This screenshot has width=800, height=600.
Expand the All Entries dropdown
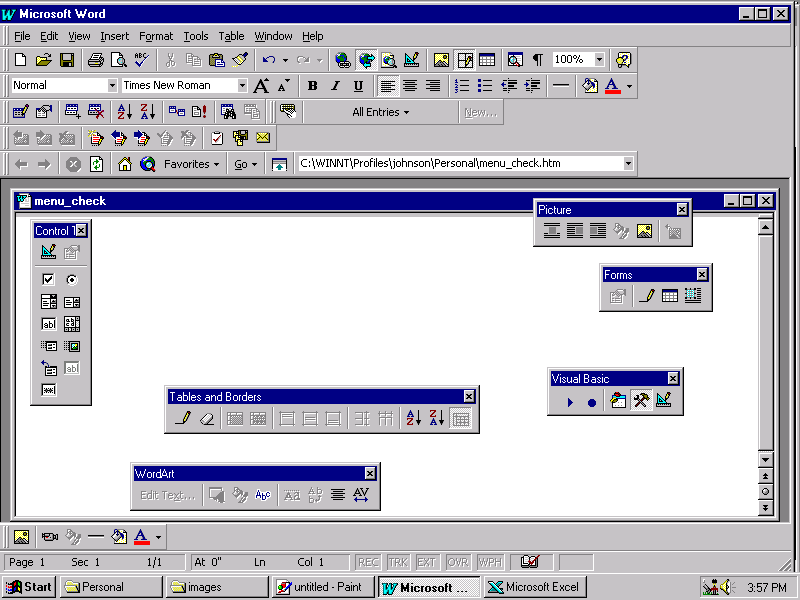[x=381, y=112]
